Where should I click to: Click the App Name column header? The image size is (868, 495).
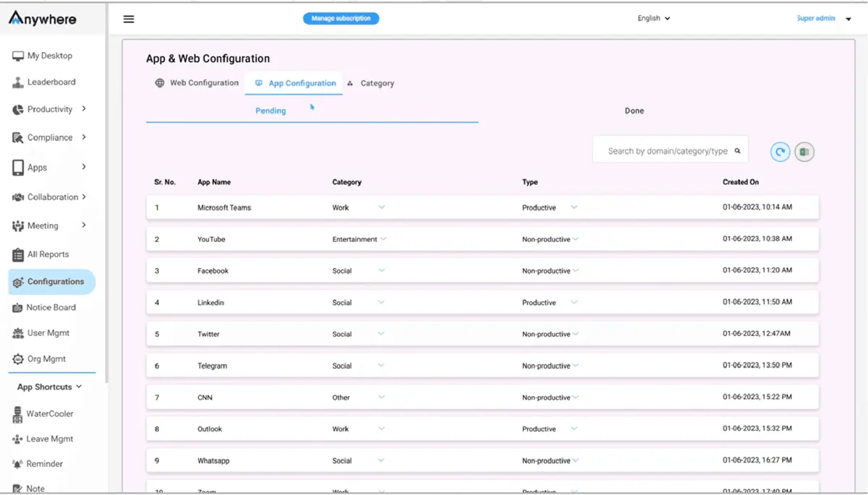pos(214,182)
